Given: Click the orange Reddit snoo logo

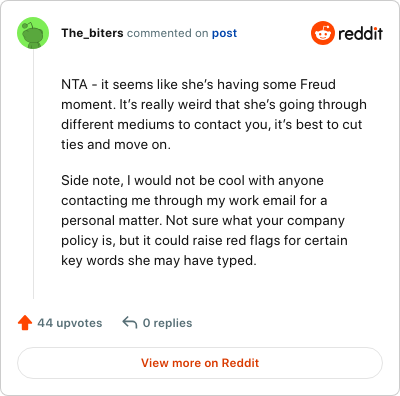Looking at the screenshot, I should point(323,33).
